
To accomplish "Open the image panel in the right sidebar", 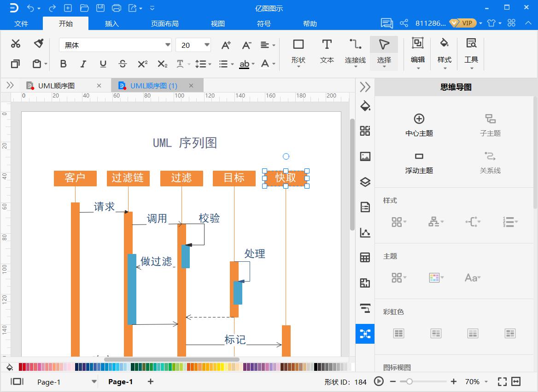I will point(365,156).
